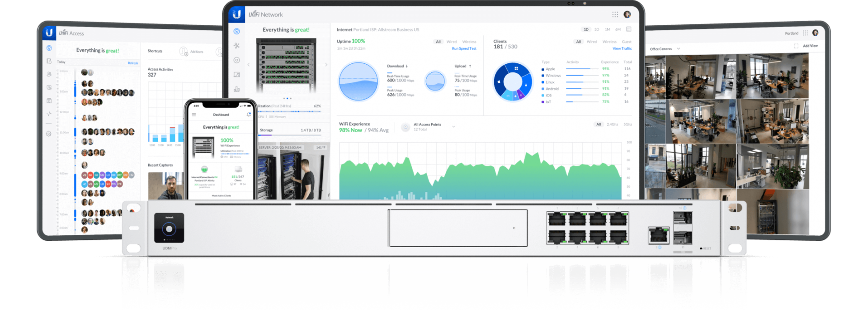The width and height of the screenshot is (868, 310).
Task: Show the previous device in the rack carousel
Action: (x=248, y=65)
